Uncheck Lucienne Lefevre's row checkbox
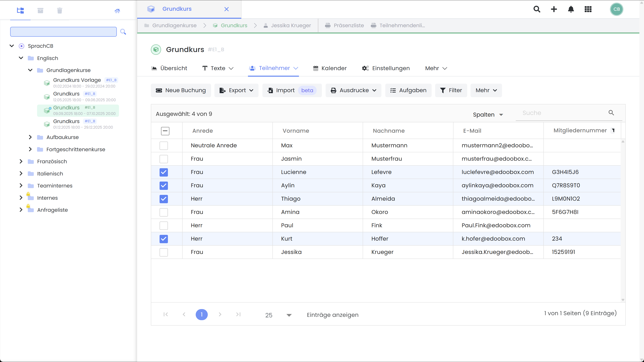644x362 pixels. click(x=164, y=172)
